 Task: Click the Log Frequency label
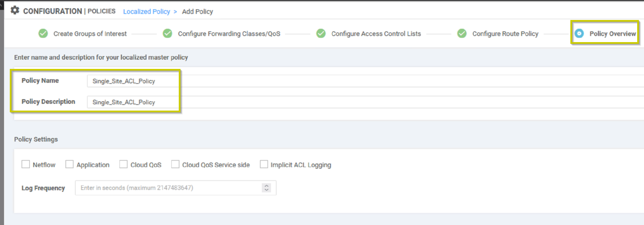43,188
